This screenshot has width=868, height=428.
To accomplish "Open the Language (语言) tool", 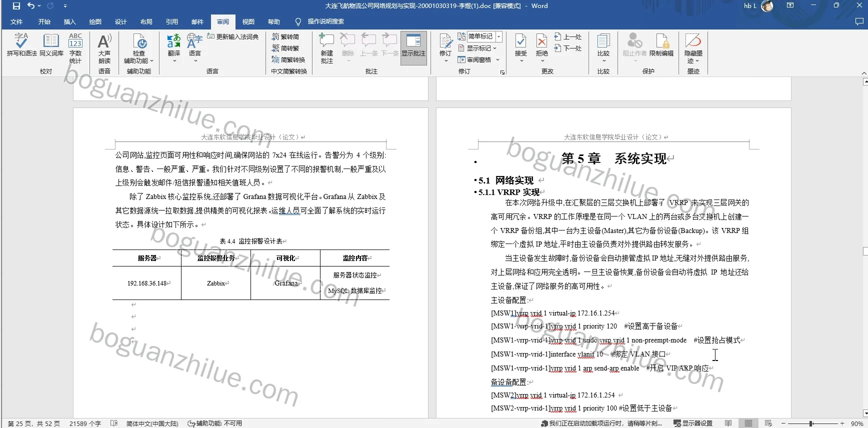I will 194,44.
